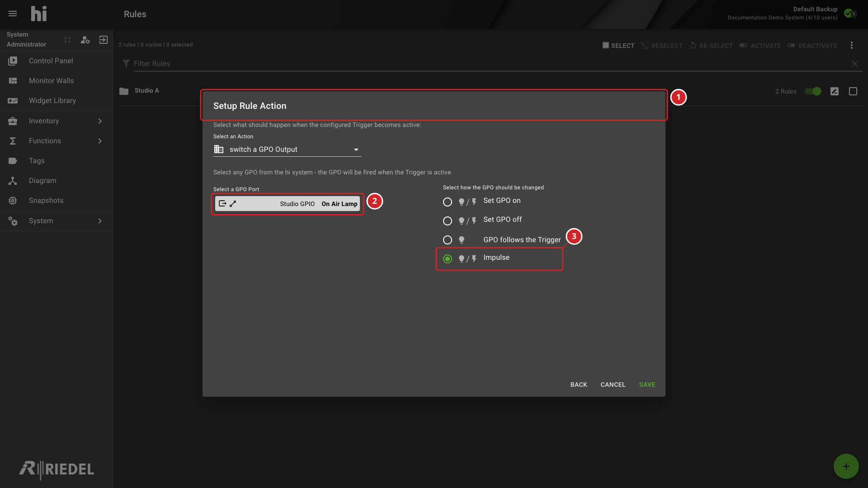This screenshot has height=488, width=868.
Task: Click the Cancel button in the dialog
Action: coord(613,385)
